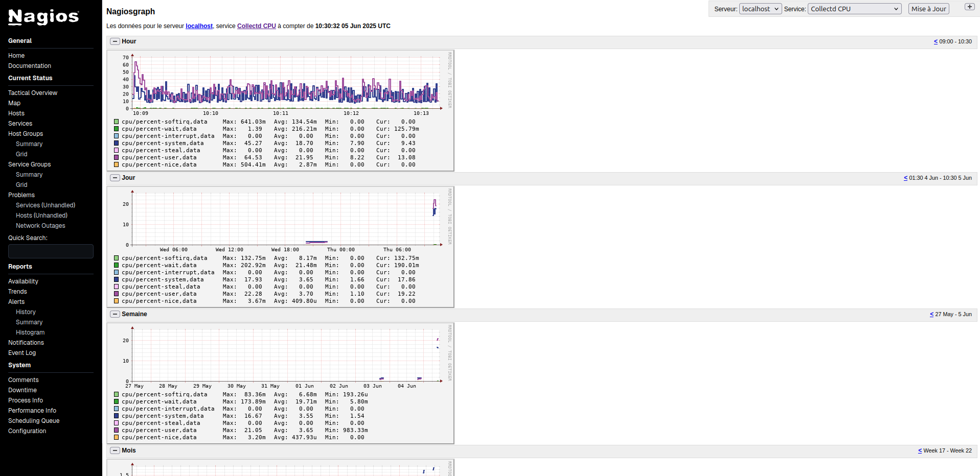Click the softirq green legend swatch in Hour
980x476 pixels.
point(117,122)
